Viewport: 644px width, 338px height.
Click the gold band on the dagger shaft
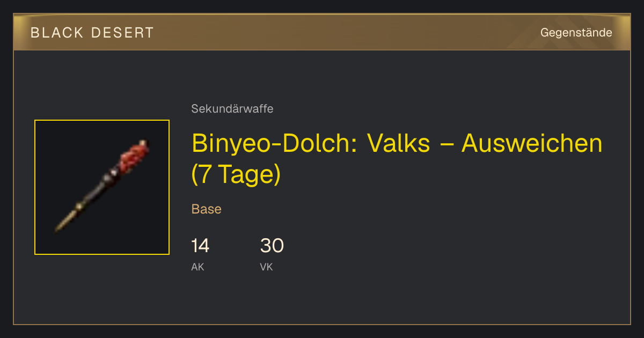[x=80, y=207]
